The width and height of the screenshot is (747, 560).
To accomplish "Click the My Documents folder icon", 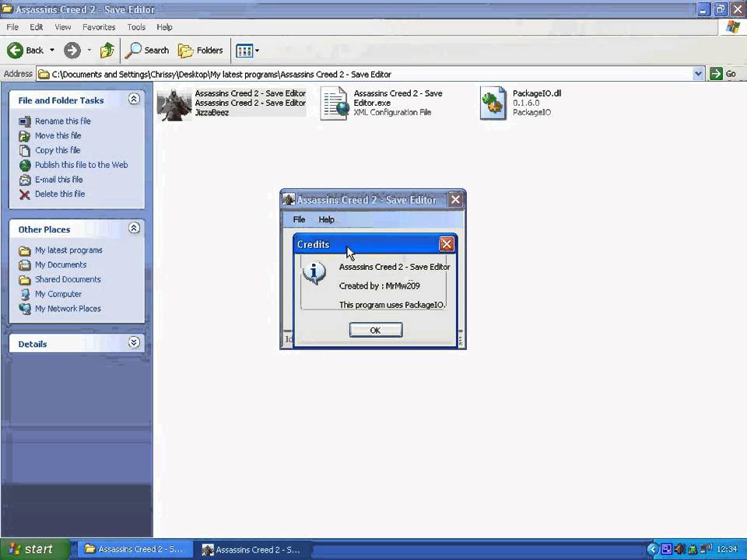I will coord(25,265).
